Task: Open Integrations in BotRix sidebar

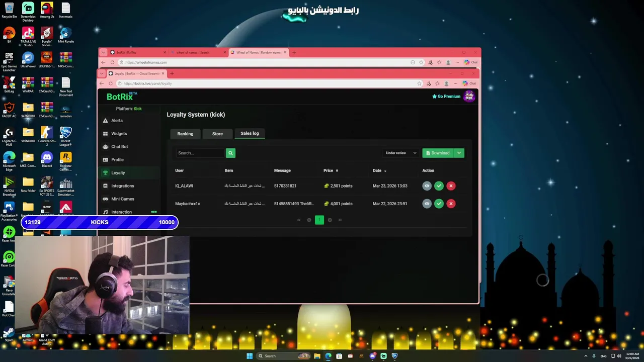Action: tap(122, 186)
